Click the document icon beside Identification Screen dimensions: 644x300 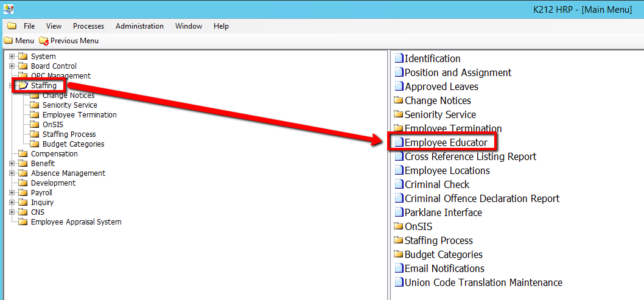click(x=399, y=58)
